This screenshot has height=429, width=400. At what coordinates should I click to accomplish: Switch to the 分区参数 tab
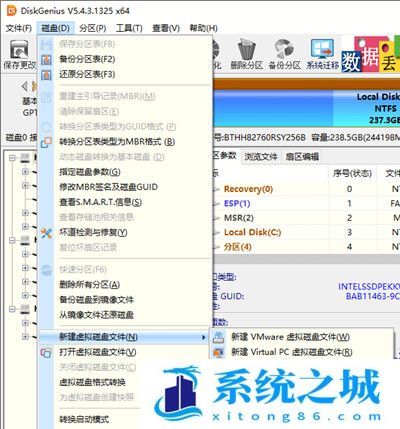click(226, 156)
